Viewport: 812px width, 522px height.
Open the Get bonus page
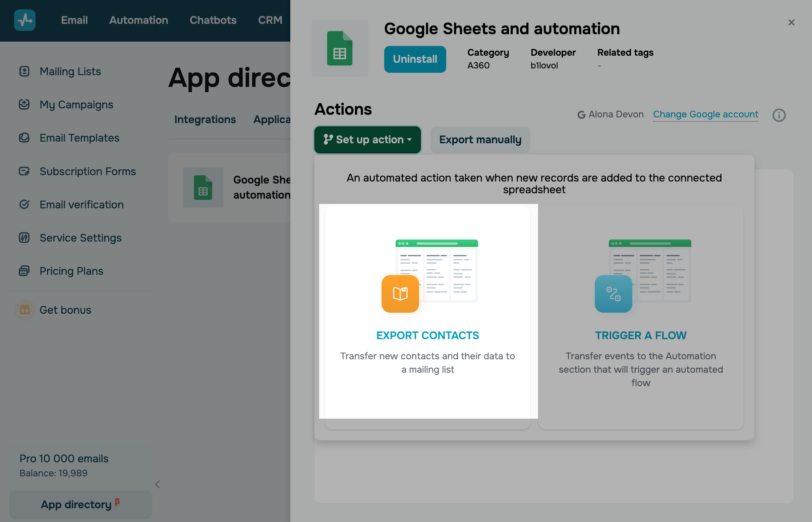coord(65,310)
